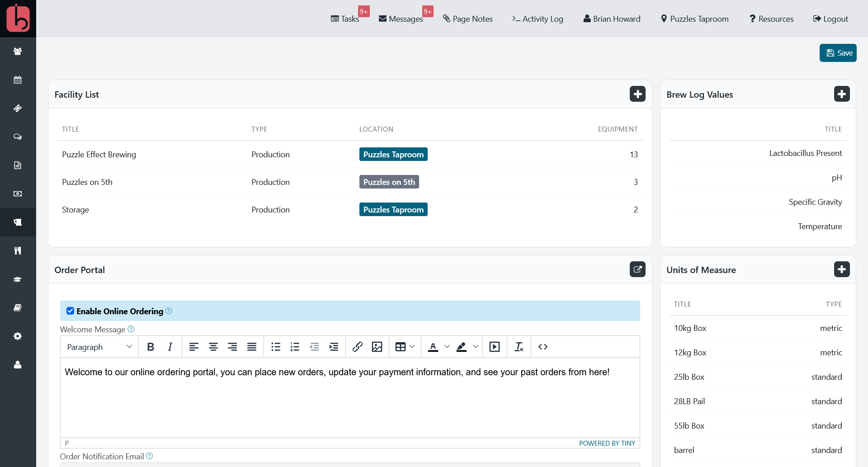Center align the welcome message text
868x467 pixels.
[x=213, y=347]
